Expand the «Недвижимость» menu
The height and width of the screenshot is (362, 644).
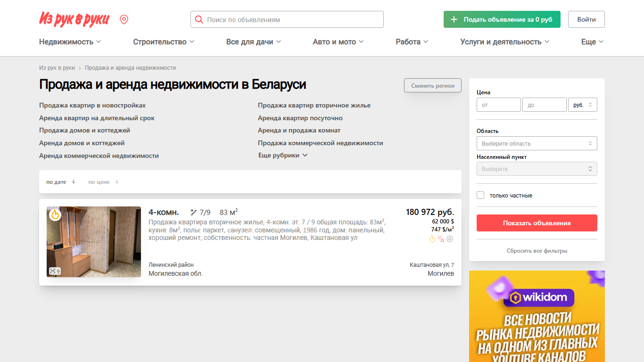click(70, 41)
